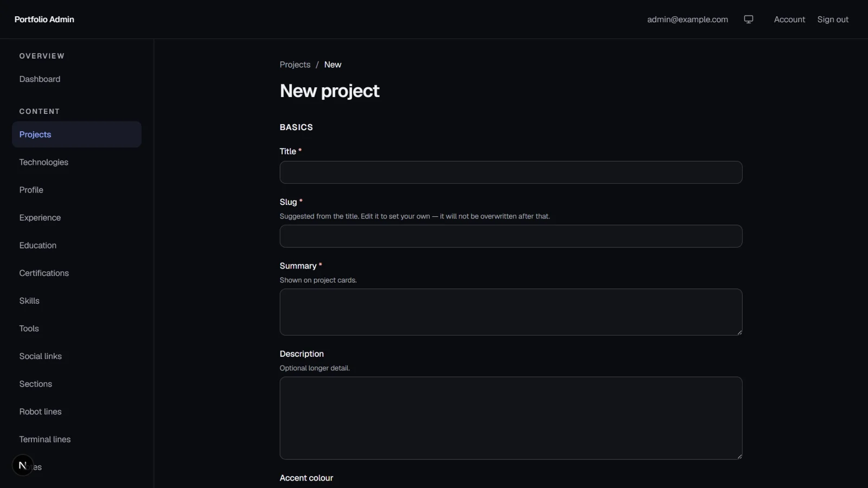This screenshot has width=868, height=488.
Task: Focus the Title input field
Action: point(511,172)
